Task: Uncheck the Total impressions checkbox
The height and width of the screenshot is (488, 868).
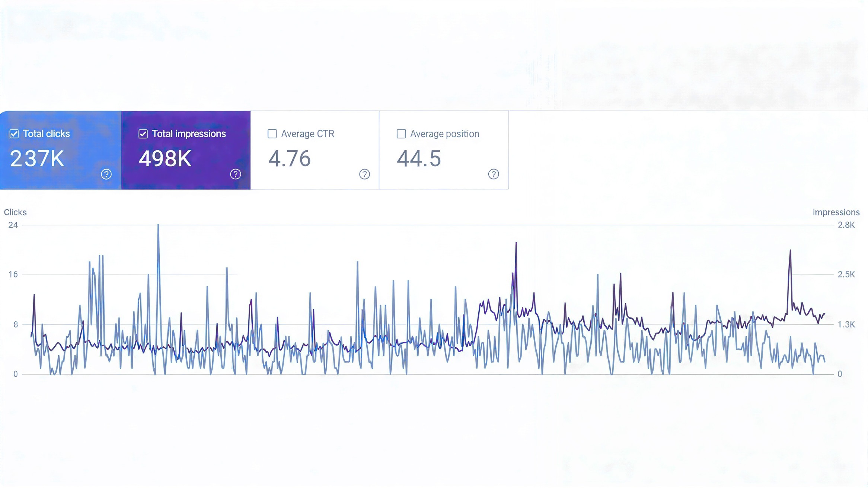Action: coord(143,134)
